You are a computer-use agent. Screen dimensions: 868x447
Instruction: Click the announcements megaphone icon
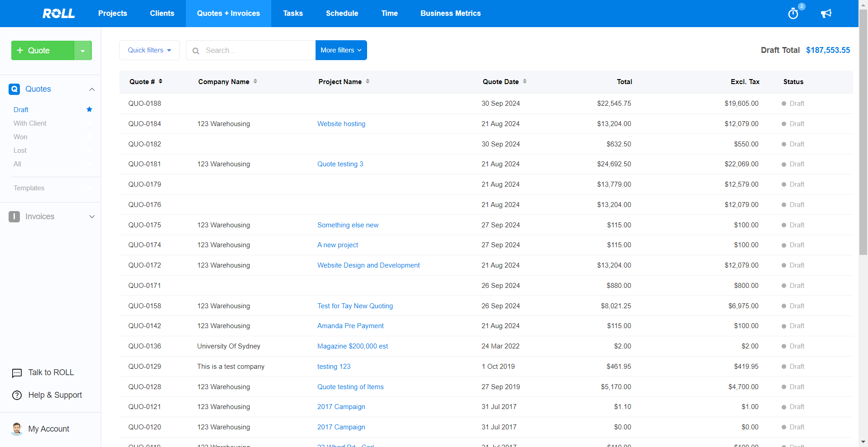pyautogui.click(x=826, y=14)
